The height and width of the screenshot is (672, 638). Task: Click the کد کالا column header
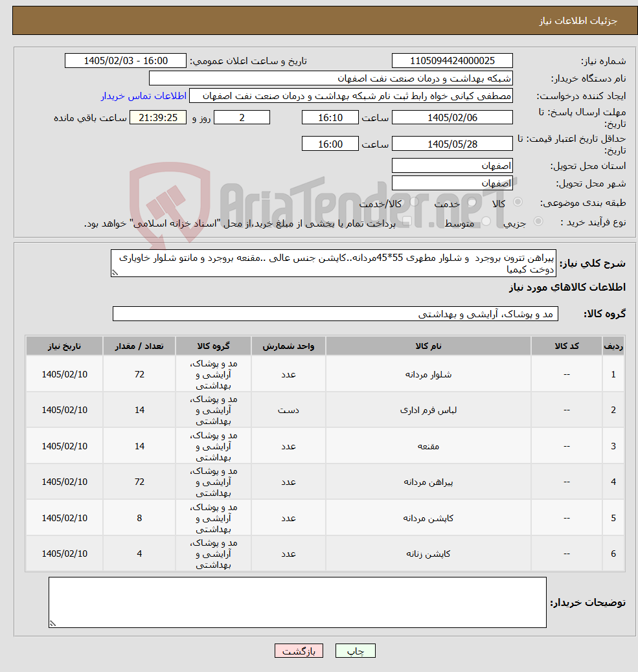tap(567, 346)
